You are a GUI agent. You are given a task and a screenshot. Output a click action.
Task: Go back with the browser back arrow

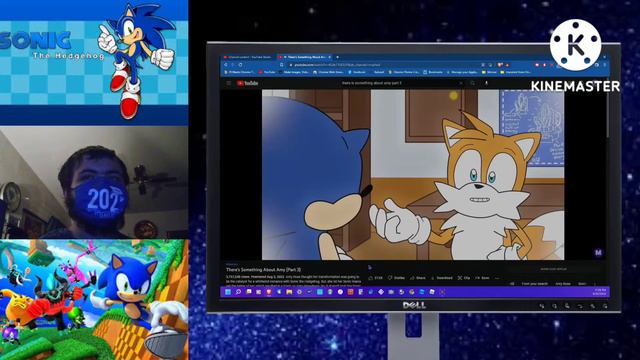pos(226,65)
